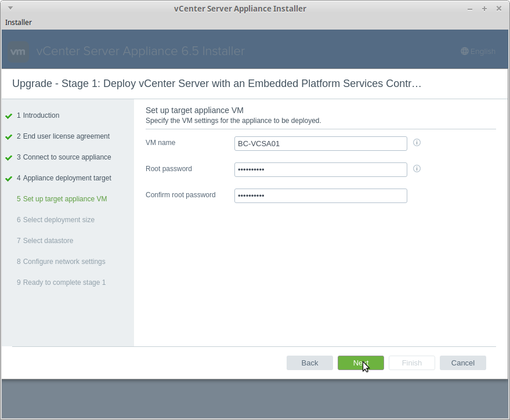Focus the Confirm root password field

coord(321,195)
